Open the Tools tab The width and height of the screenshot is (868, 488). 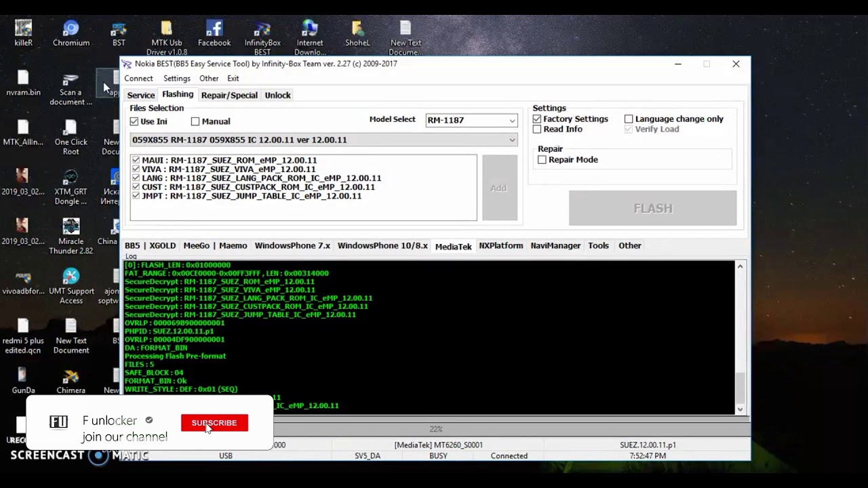[x=598, y=245]
